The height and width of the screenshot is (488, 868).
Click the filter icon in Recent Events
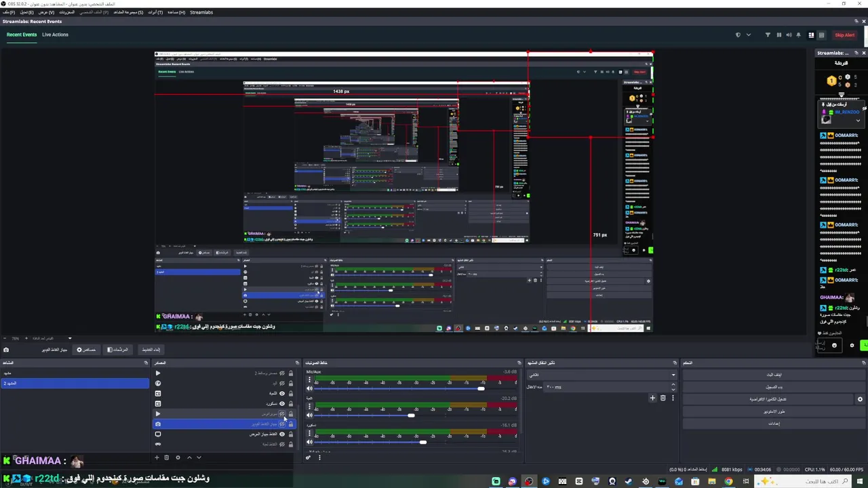(768, 35)
